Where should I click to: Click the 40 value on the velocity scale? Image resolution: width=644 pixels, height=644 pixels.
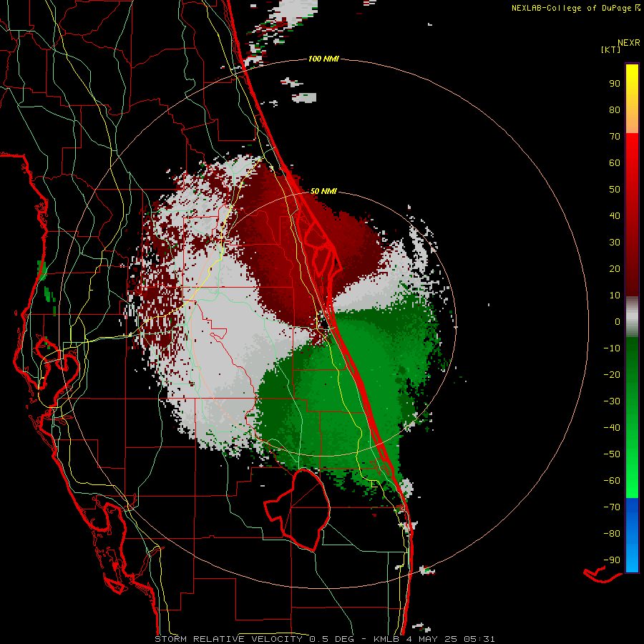(x=615, y=216)
